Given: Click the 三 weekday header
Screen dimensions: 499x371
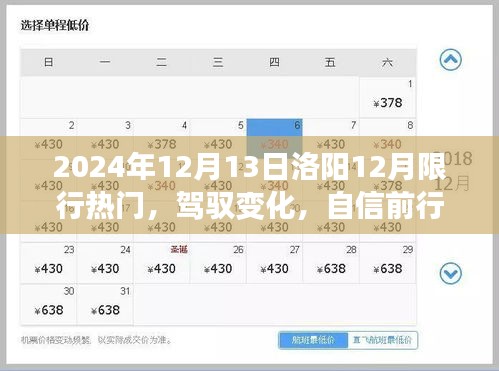Looking at the screenshot, I should point(218,62).
